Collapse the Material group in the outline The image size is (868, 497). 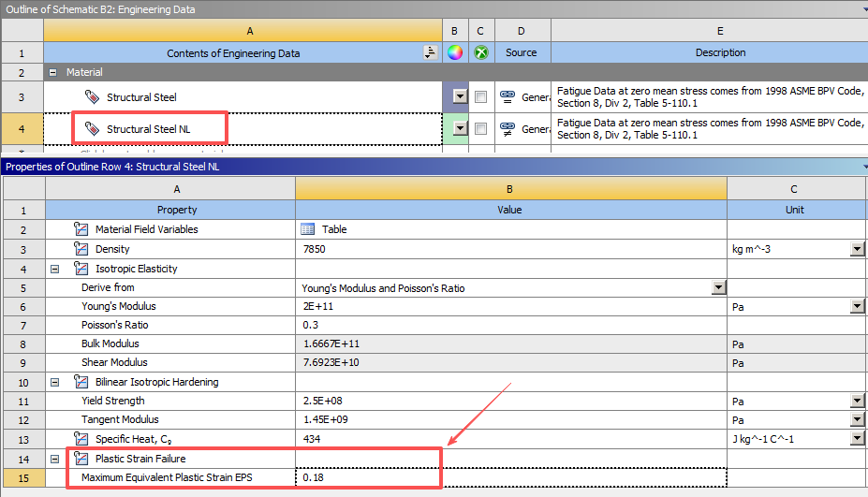pyautogui.click(x=53, y=72)
